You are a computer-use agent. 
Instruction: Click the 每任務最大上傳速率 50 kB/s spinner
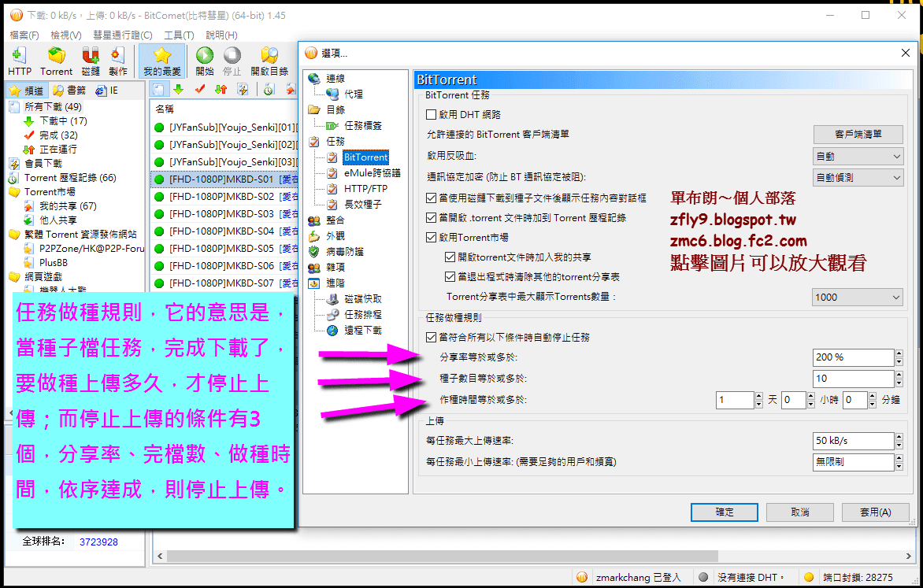coord(899,441)
